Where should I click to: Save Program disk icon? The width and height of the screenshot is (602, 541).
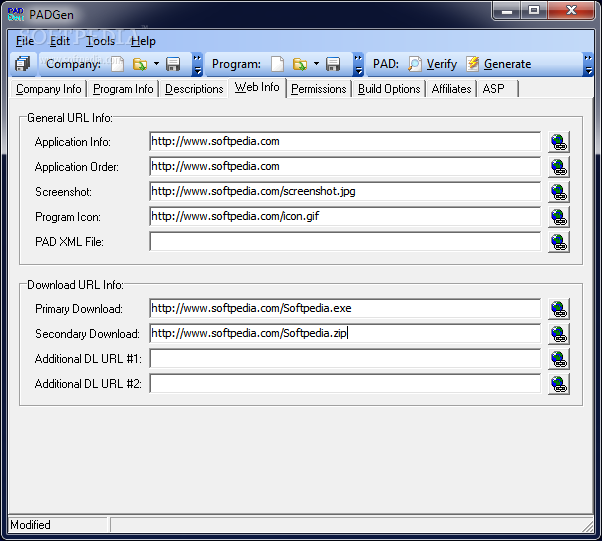click(x=333, y=64)
